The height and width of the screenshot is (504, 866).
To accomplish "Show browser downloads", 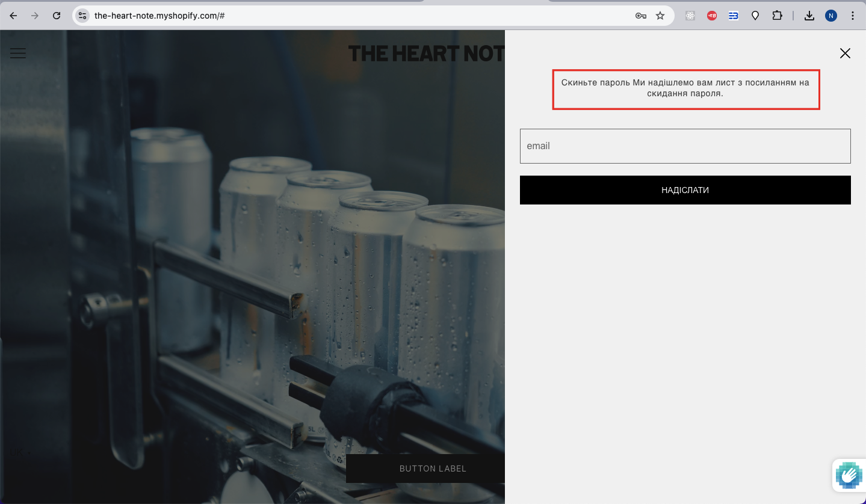I will point(809,16).
